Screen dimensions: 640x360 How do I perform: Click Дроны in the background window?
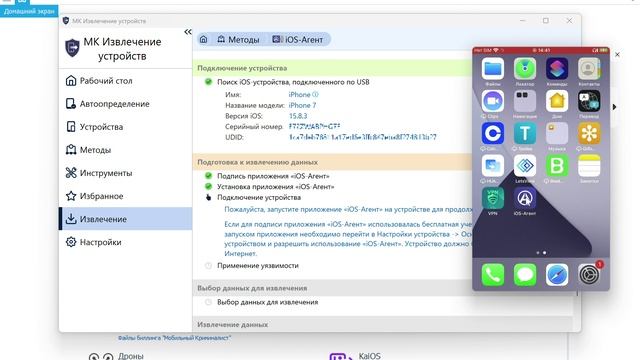point(131,356)
